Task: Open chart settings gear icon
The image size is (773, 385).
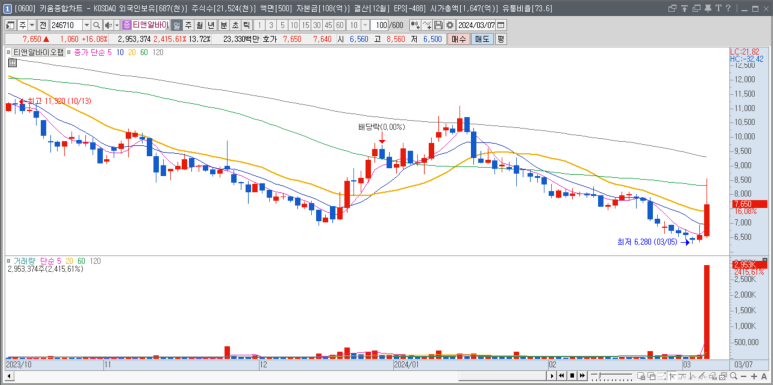Action: pos(450,25)
